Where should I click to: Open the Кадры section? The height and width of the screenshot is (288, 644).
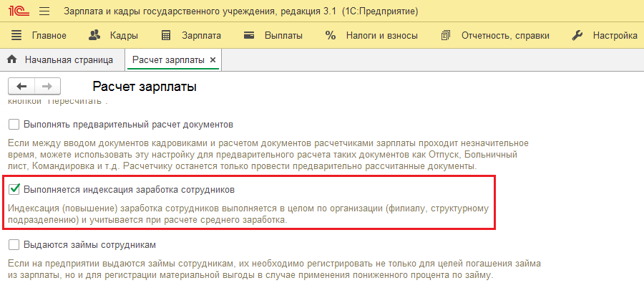[x=124, y=36]
